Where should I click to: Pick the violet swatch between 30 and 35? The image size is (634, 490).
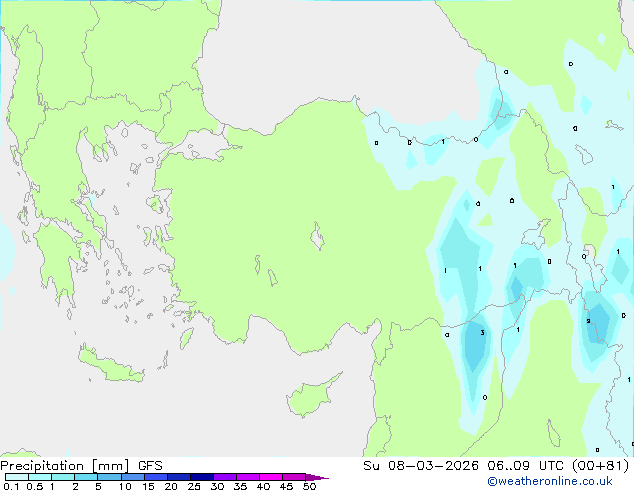pos(225,477)
